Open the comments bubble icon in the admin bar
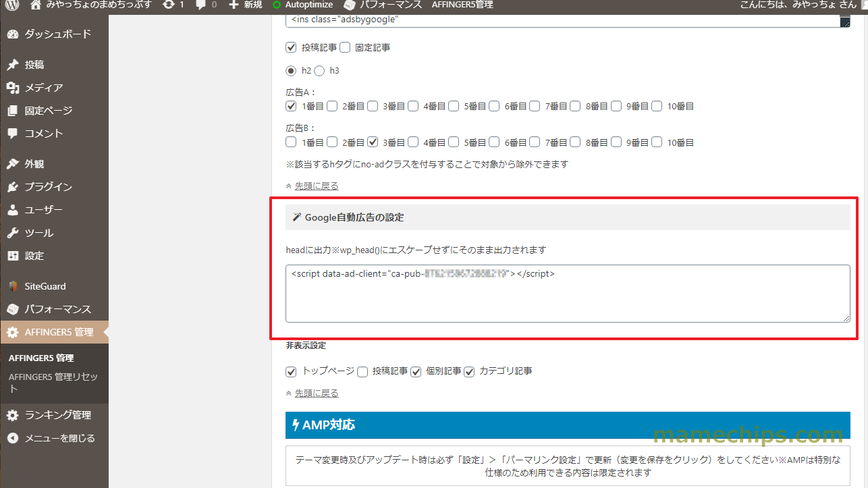This screenshot has width=868, height=488. 201,5
